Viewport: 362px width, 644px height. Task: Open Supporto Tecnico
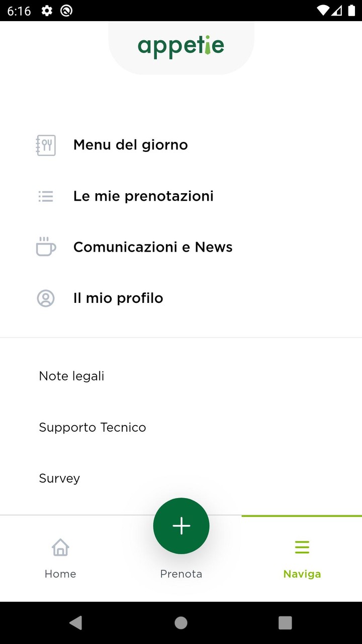(93, 428)
